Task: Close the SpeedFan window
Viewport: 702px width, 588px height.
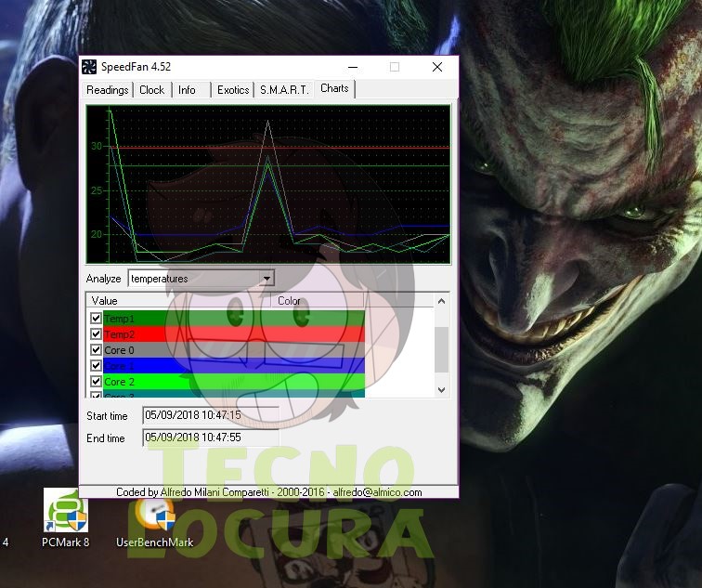Action: (437, 67)
